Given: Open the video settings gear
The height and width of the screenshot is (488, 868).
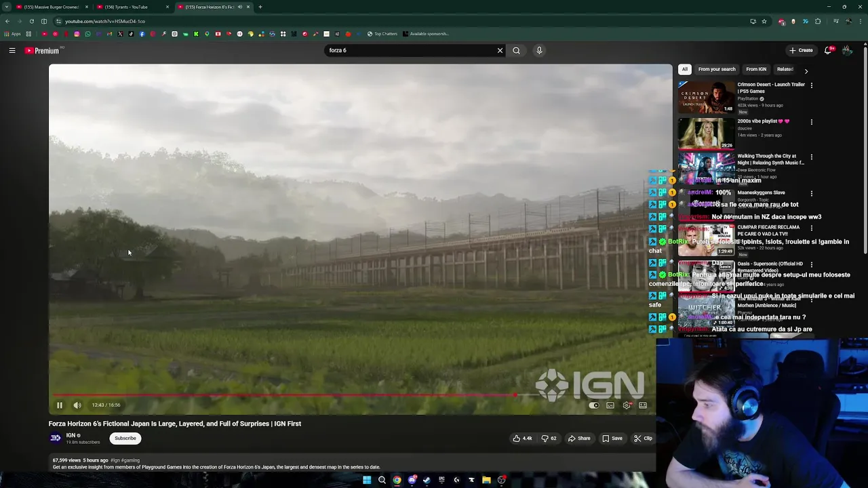Looking at the screenshot, I should coord(627,405).
